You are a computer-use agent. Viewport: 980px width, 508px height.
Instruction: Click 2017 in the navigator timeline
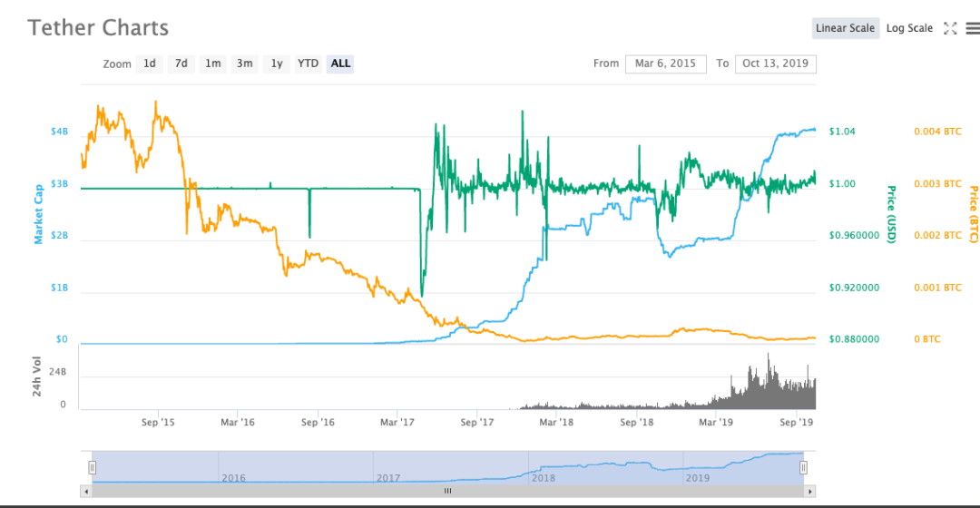(388, 478)
